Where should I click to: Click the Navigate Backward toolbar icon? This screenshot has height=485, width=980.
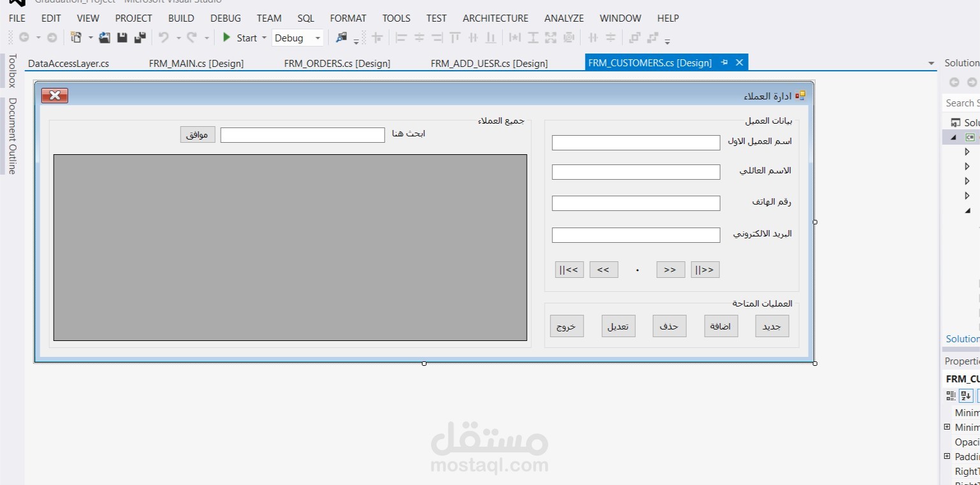coord(24,38)
